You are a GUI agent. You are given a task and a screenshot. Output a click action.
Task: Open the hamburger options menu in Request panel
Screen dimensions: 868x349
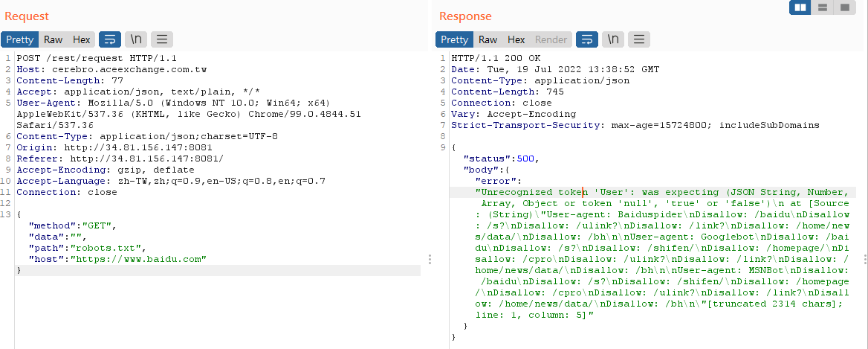[162, 39]
